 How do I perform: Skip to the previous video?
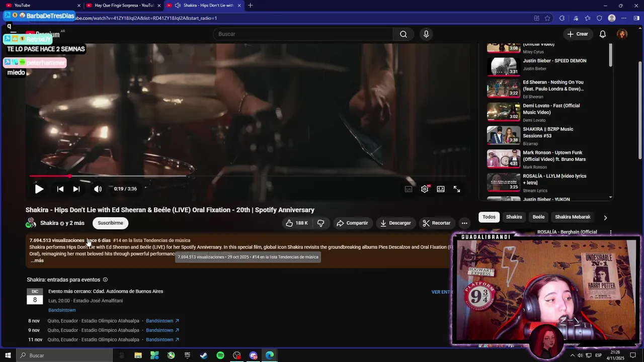(x=60, y=189)
